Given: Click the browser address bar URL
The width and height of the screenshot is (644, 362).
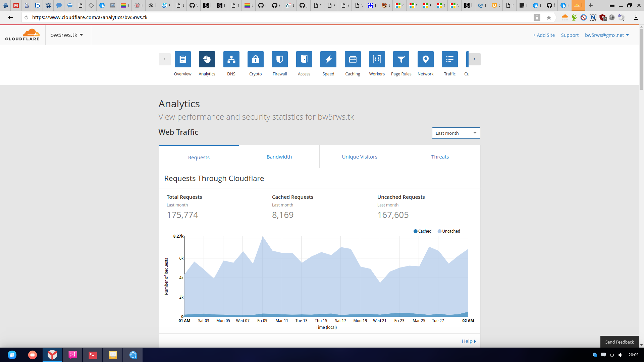Looking at the screenshot, I should (90, 17).
